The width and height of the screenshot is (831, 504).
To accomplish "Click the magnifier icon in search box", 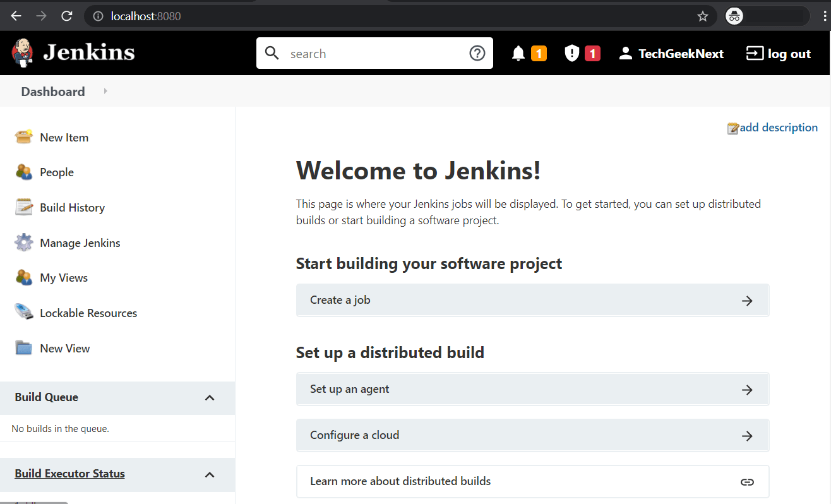I will (x=272, y=53).
